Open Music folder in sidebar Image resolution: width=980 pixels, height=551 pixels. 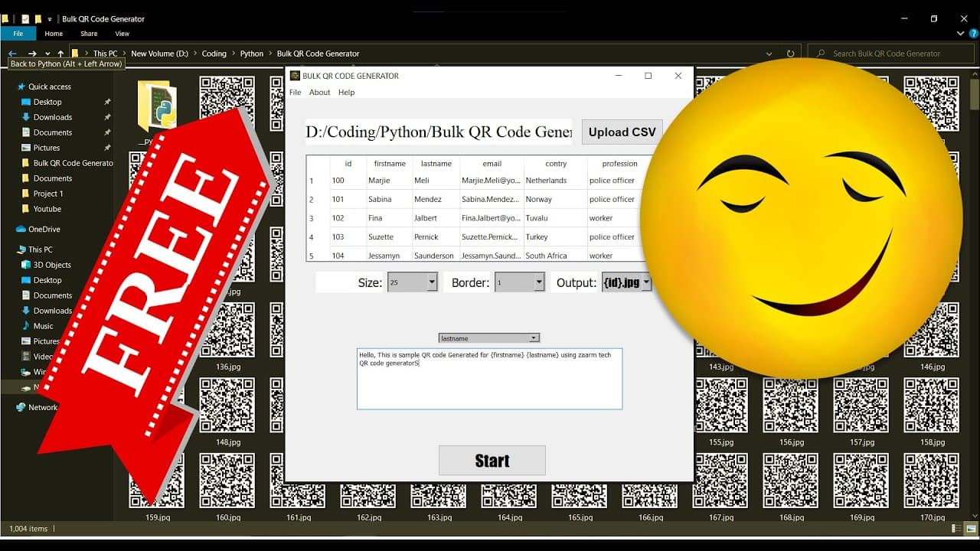click(38, 326)
